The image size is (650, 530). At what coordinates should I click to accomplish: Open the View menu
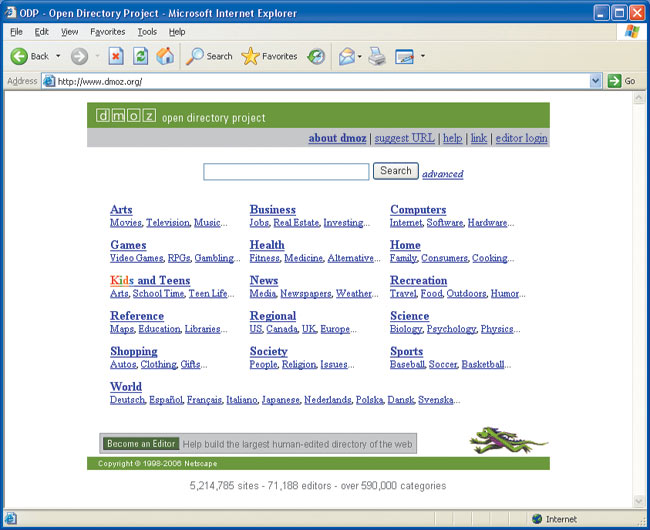pos(70,31)
